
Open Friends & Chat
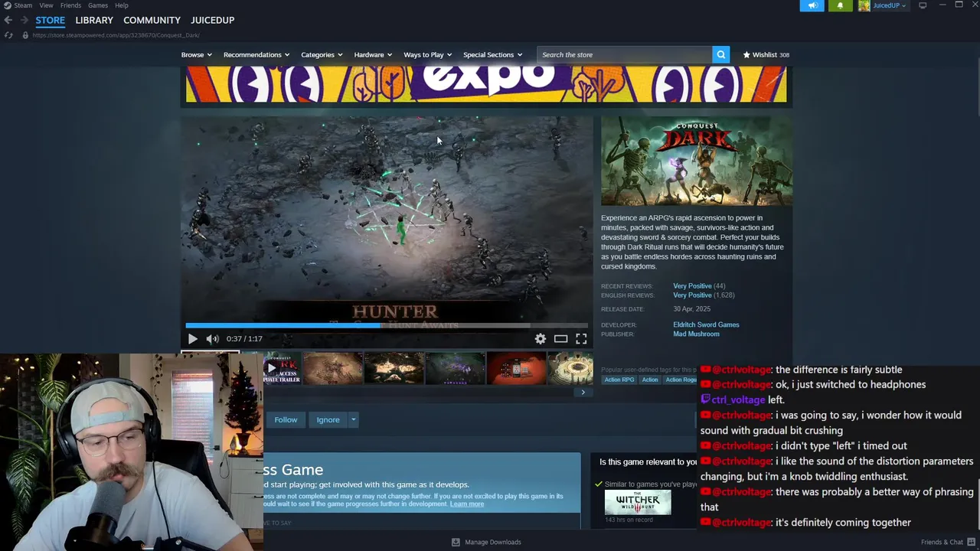pyautogui.click(x=942, y=542)
